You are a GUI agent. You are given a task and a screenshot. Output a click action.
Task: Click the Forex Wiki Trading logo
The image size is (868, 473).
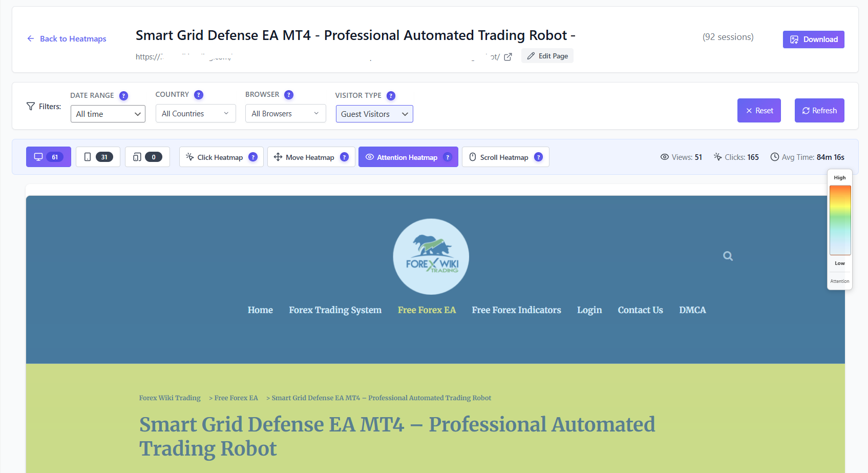point(431,257)
